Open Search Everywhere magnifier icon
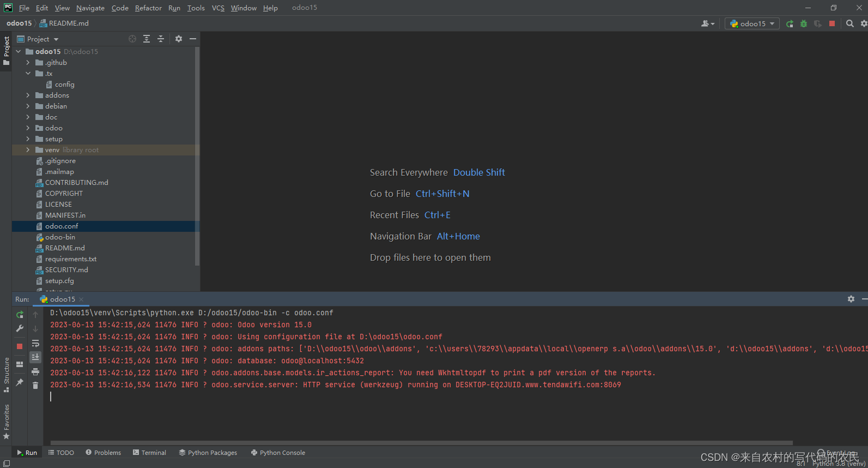The height and width of the screenshot is (468, 868). (x=850, y=23)
